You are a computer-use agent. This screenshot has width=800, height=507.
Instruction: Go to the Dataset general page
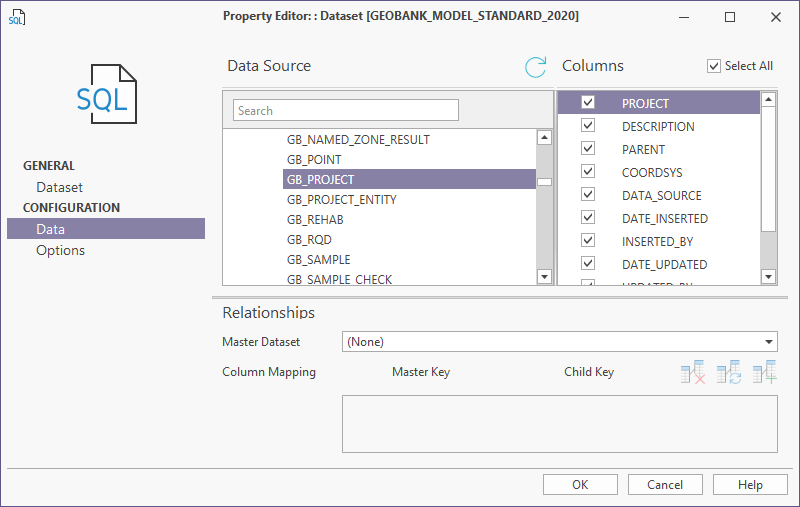[x=59, y=187]
